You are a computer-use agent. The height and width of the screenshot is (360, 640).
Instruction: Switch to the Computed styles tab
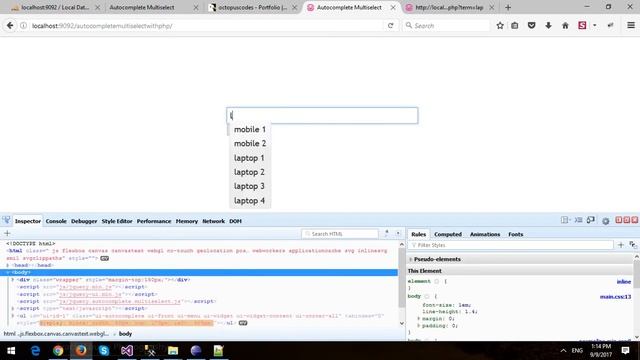click(x=448, y=234)
